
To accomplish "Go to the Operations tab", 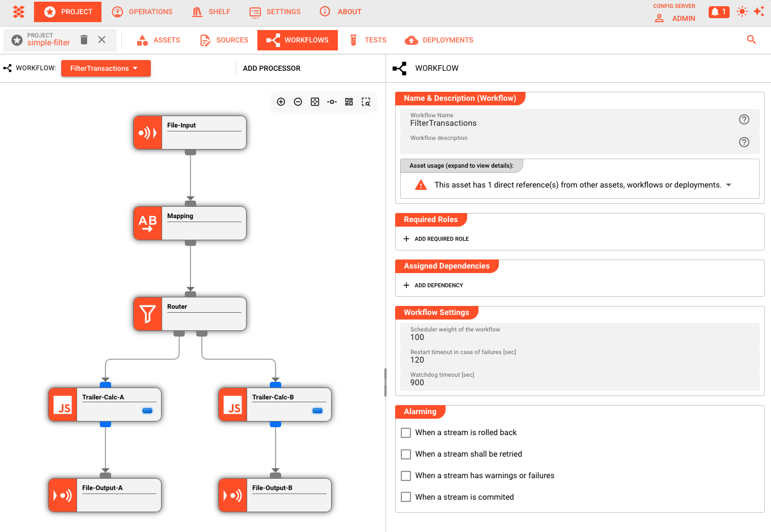I will tap(142, 11).
